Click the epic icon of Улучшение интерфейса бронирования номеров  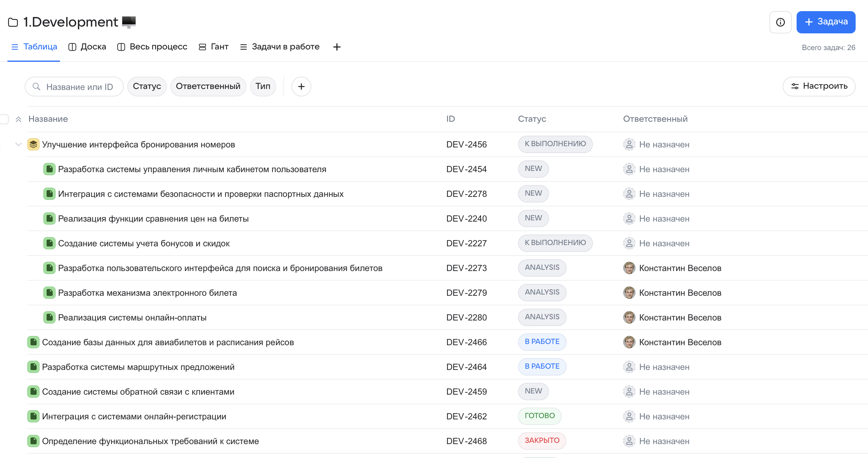click(33, 144)
